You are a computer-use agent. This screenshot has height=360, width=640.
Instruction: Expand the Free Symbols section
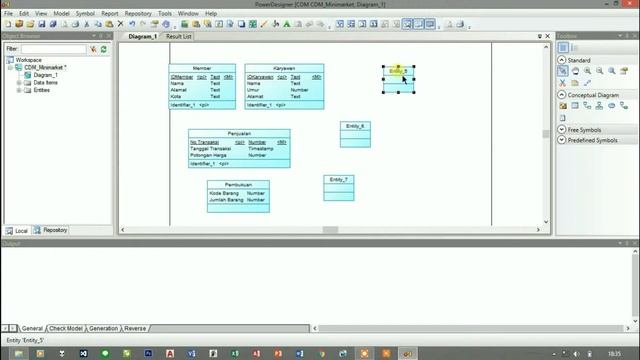click(562, 129)
